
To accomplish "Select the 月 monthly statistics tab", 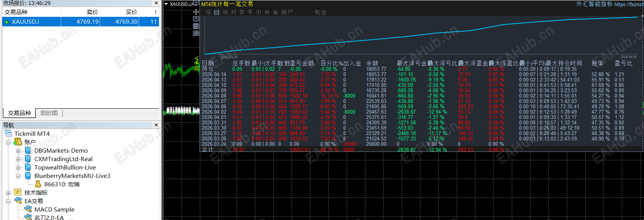I will (x=234, y=12).
